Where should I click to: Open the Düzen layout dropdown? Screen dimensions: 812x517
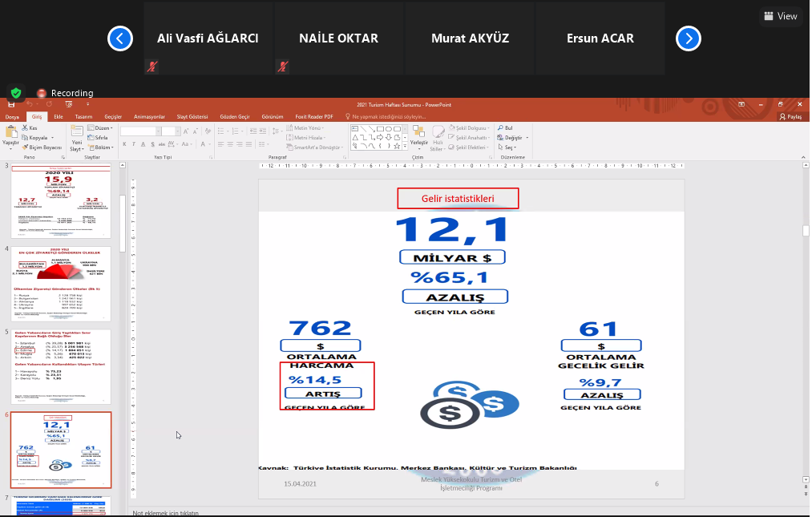[x=103, y=128]
